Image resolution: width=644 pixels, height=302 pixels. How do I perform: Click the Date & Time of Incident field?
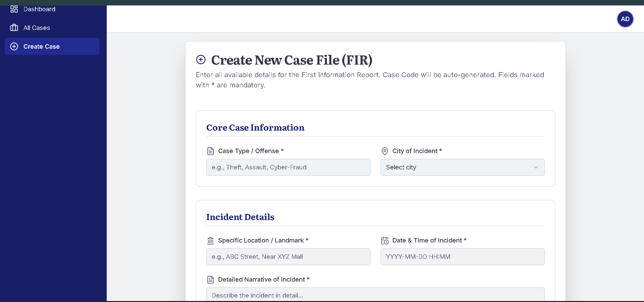tap(463, 257)
